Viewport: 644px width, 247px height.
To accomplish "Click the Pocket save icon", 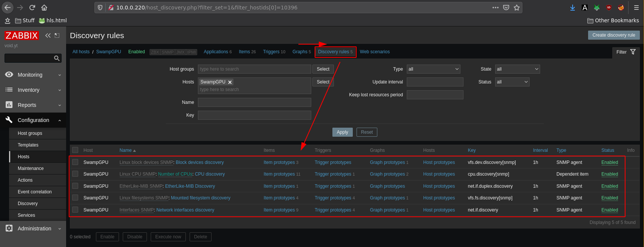I will (506, 8).
